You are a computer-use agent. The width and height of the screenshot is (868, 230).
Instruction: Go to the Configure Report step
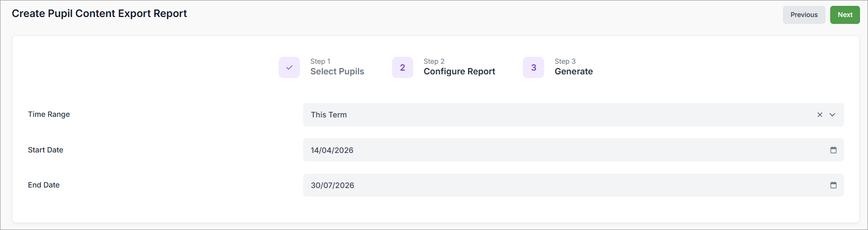pos(460,71)
